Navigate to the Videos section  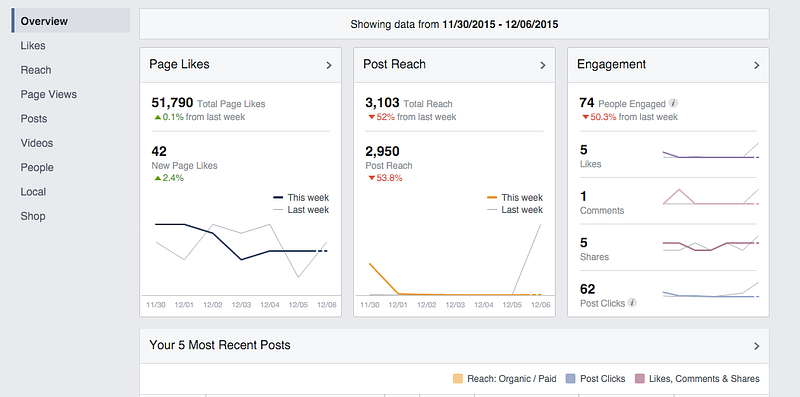click(37, 143)
